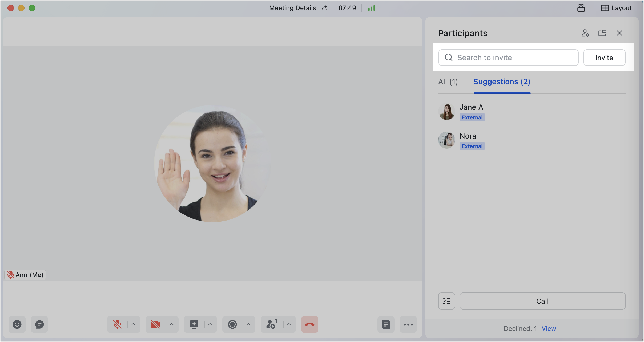The image size is (644, 342).
Task: Switch to the All (1) tab
Action: point(448,82)
